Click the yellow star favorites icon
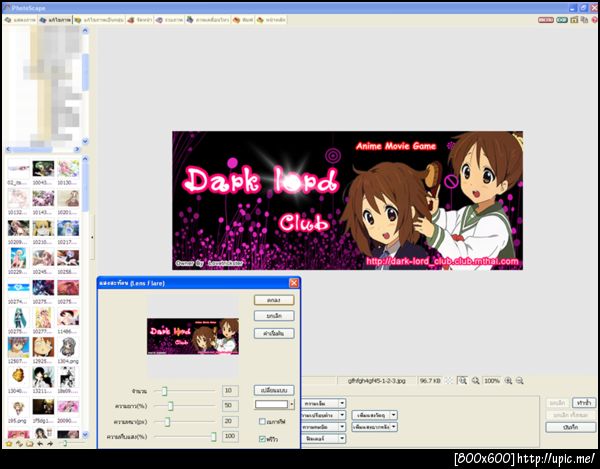 click(x=9, y=444)
